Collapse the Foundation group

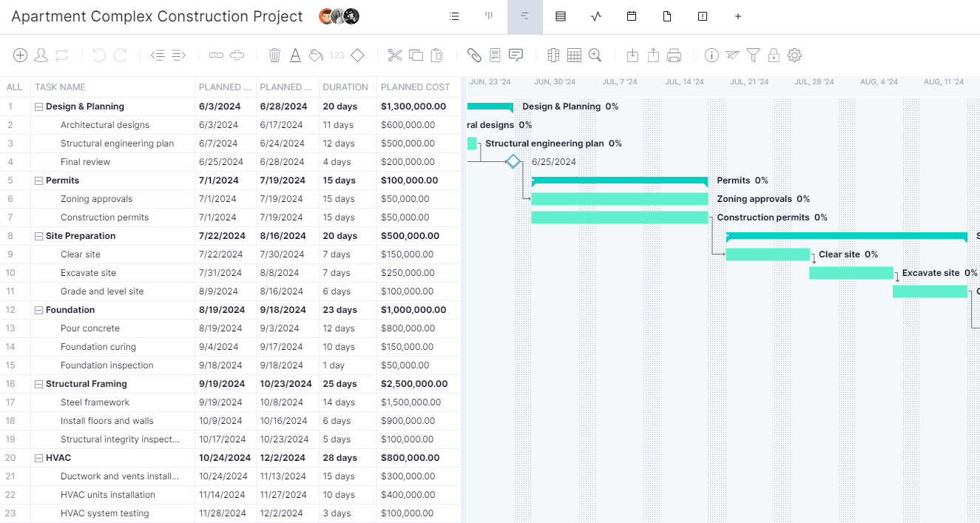(x=39, y=310)
